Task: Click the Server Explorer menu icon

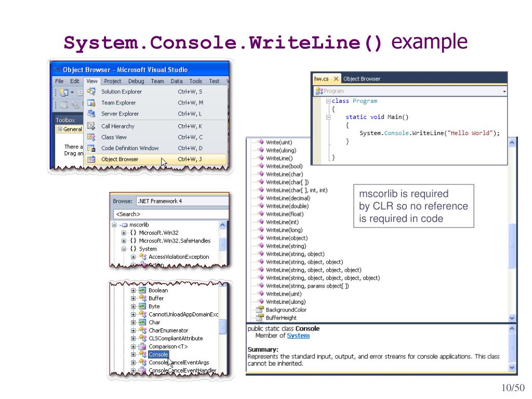Action: point(91,114)
